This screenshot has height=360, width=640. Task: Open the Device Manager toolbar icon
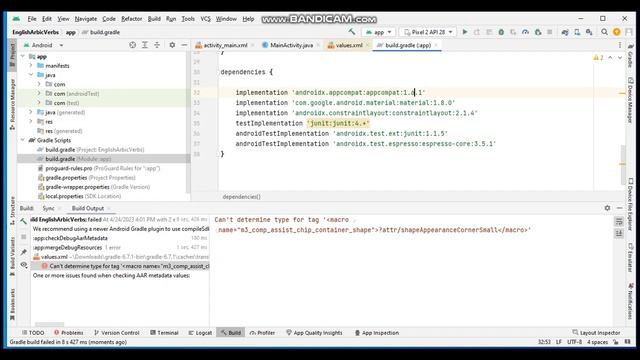577,32
